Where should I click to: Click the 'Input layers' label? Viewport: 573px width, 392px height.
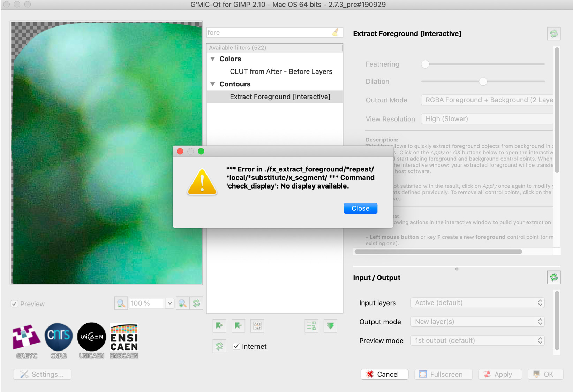377,303
